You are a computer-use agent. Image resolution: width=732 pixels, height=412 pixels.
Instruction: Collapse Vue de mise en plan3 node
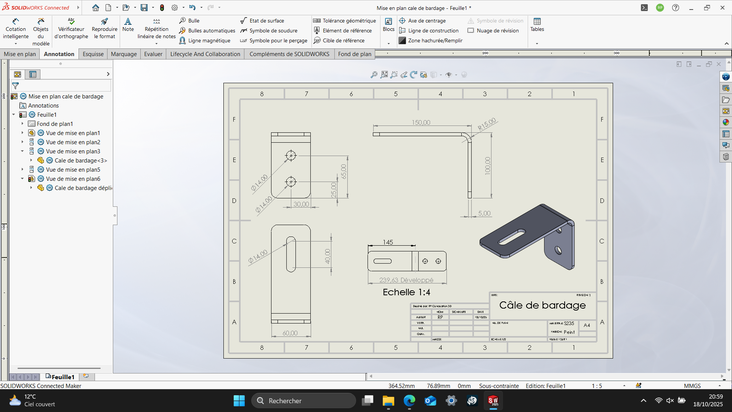[22, 151]
